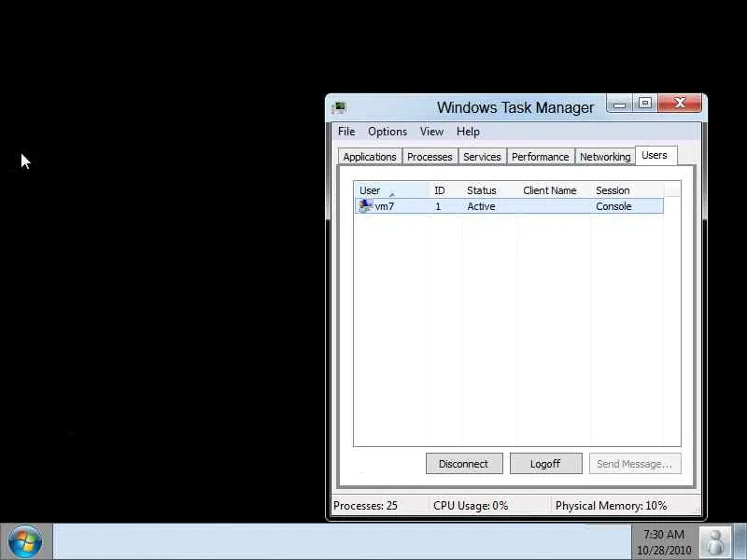Click the Show desktop strip on taskbar
The image size is (747, 560).
(740, 542)
